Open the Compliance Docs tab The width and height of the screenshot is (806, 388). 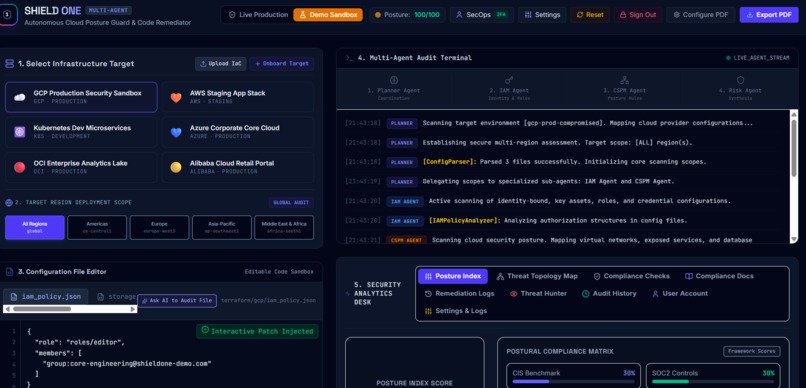point(719,276)
